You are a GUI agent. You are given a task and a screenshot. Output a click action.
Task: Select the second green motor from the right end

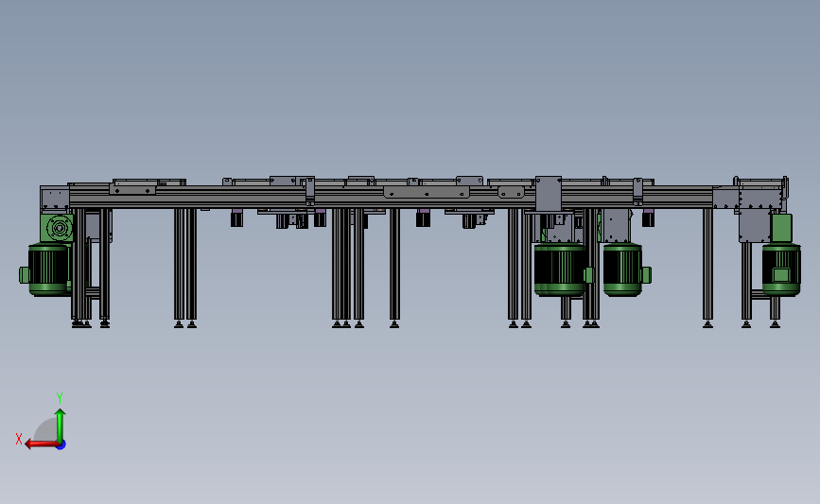pyautogui.click(x=625, y=269)
